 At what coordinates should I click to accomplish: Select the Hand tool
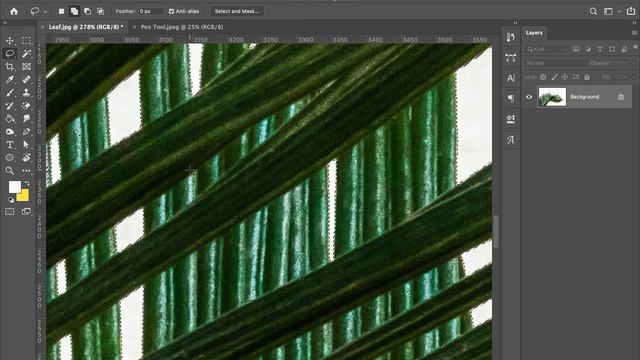pyautogui.click(x=26, y=158)
